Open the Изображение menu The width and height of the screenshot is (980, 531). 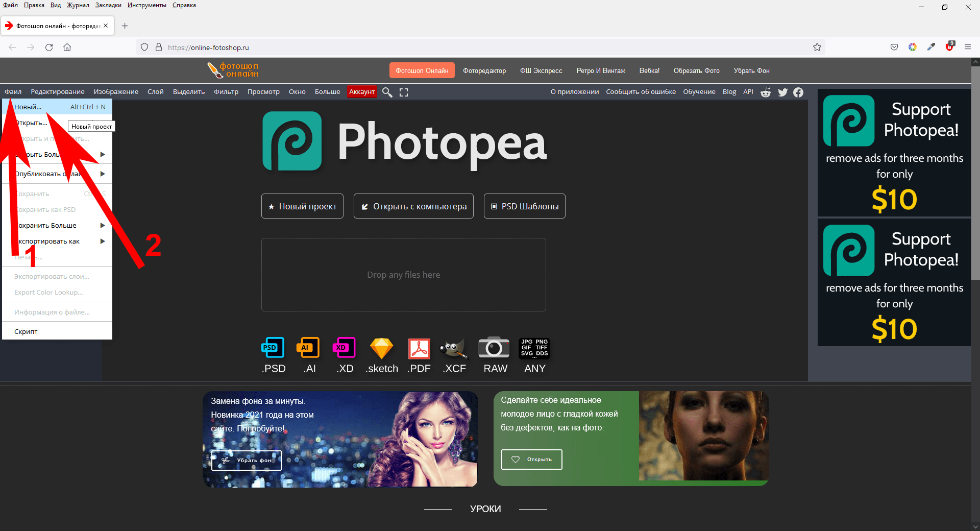[116, 92]
